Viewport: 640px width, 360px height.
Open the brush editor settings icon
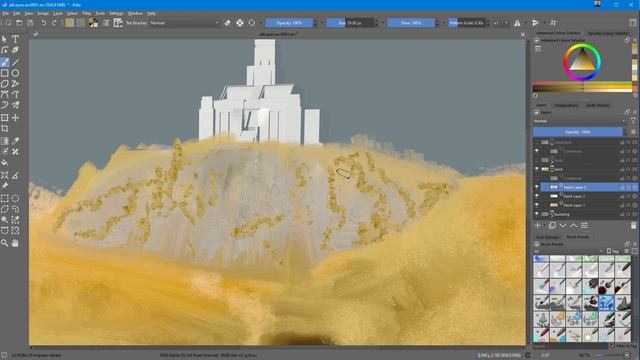(106, 23)
